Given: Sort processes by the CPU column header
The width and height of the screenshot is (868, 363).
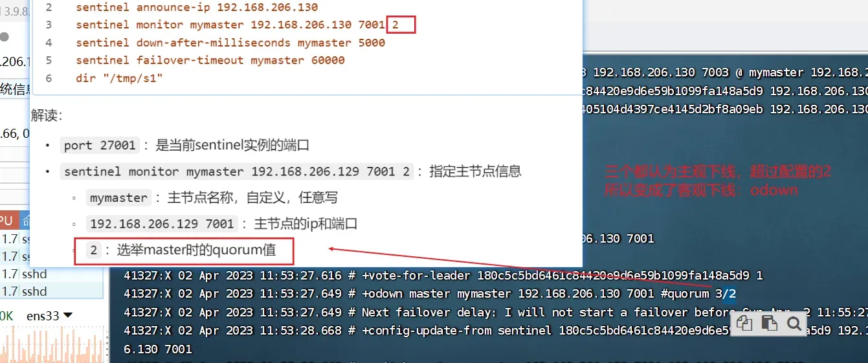Looking at the screenshot, I should [7, 221].
